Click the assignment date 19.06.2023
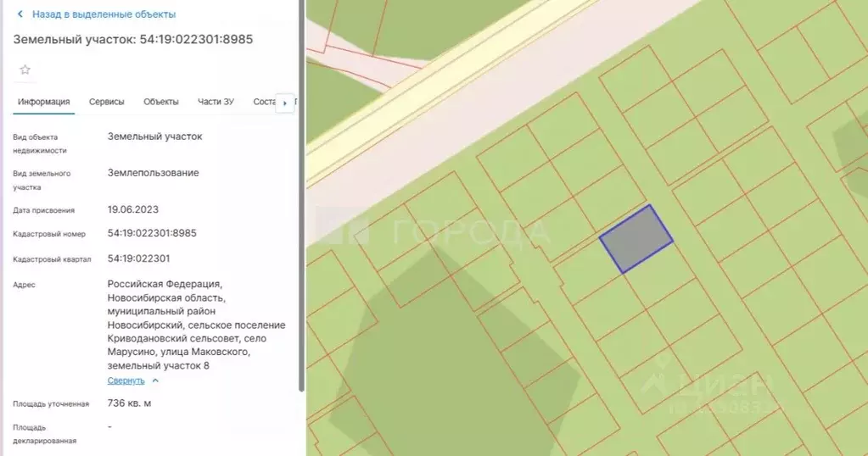 tap(133, 209)
